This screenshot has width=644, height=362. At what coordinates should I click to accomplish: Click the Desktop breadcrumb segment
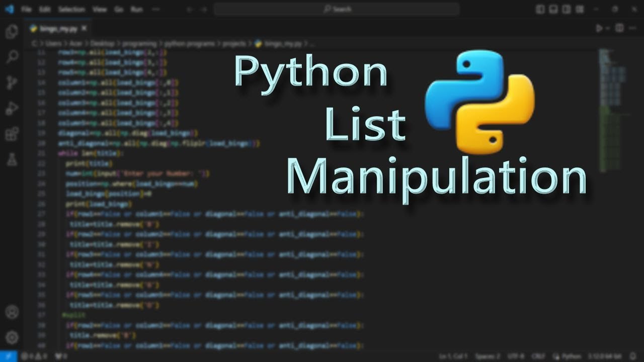102,44
